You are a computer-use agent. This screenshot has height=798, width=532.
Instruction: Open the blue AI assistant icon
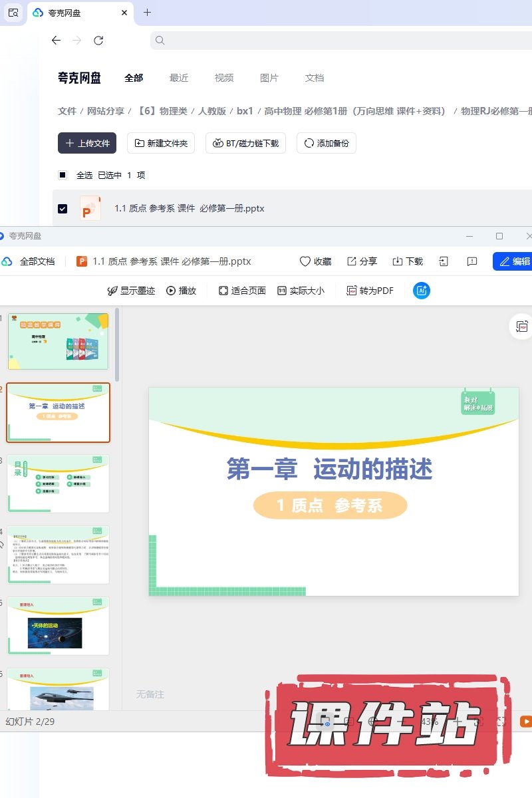(421, 291)
